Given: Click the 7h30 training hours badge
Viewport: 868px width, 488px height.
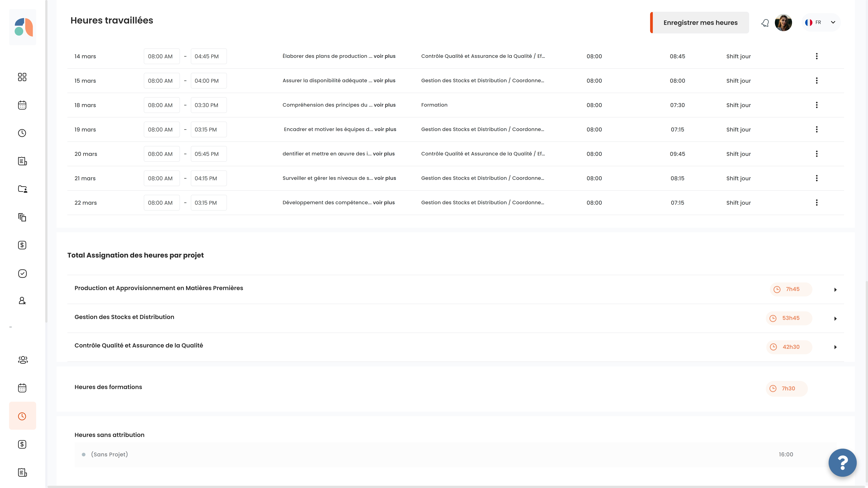Looking at the screenshot, I should 787,389.
